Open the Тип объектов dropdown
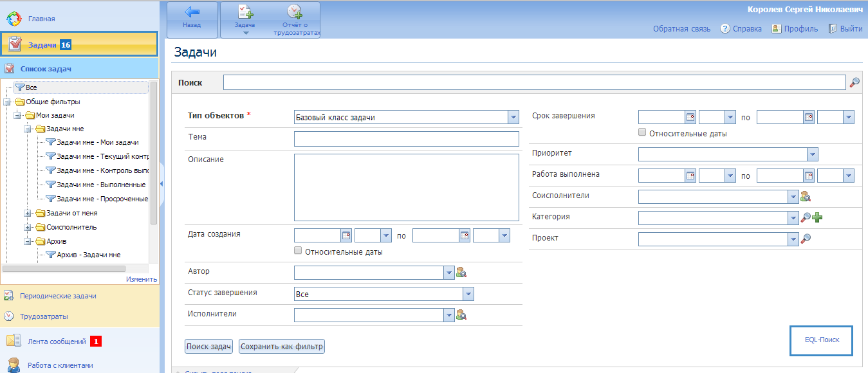Image resolution: width=868 pixels, height=373 pixels. [x=513, y=117]
